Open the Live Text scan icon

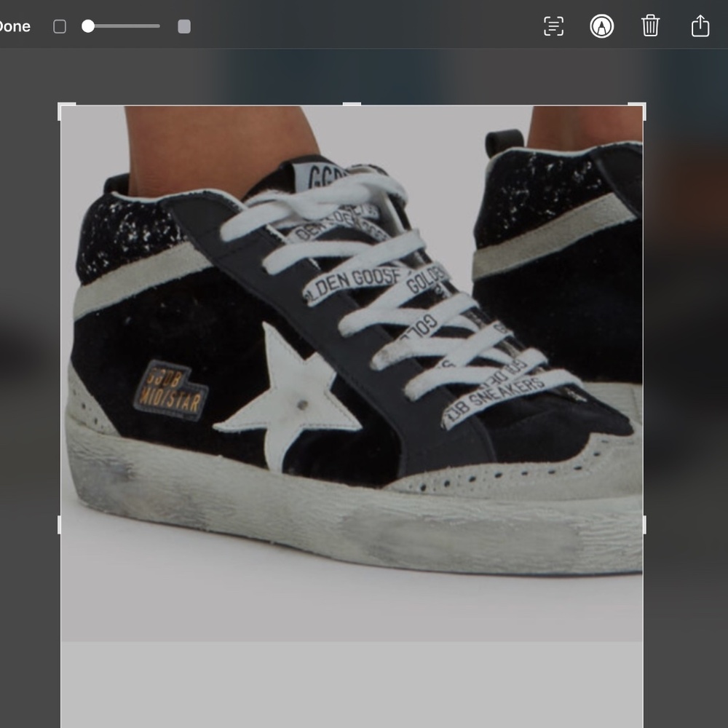tap(553, 26)
